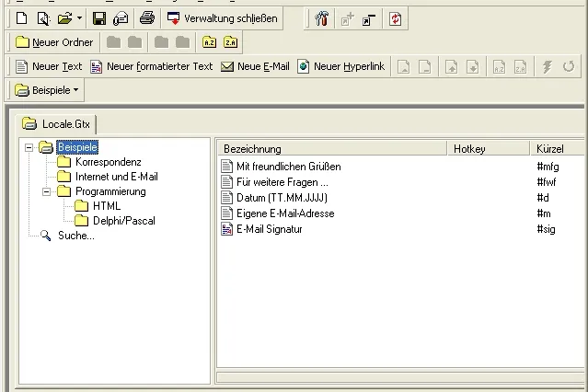Open Suche... in the tree

point(76,236)
